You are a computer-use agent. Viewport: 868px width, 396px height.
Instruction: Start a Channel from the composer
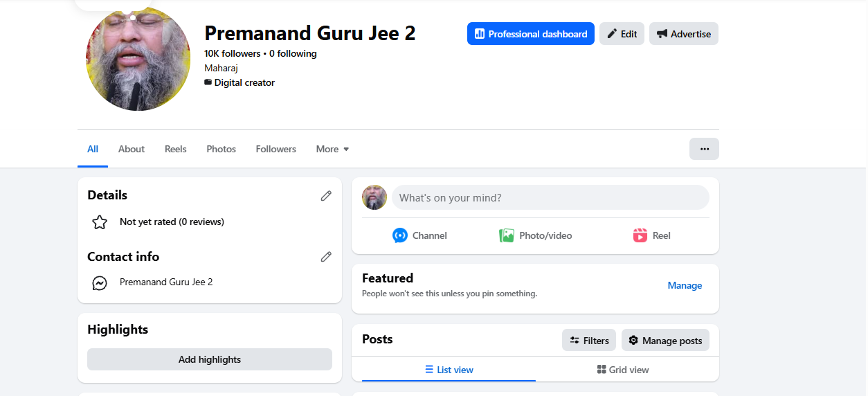point(419,235)
